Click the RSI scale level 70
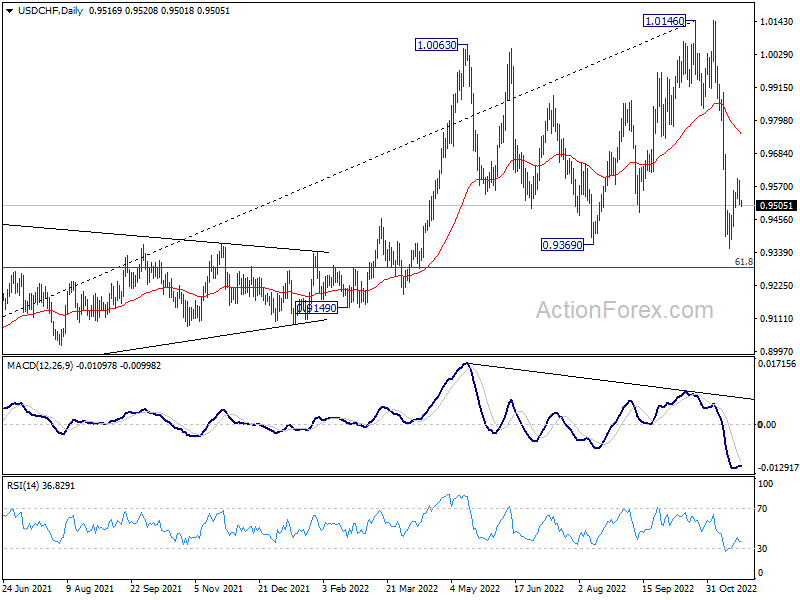Image resolution: width=800 pixels, height=600 pixels. (762, 509)
